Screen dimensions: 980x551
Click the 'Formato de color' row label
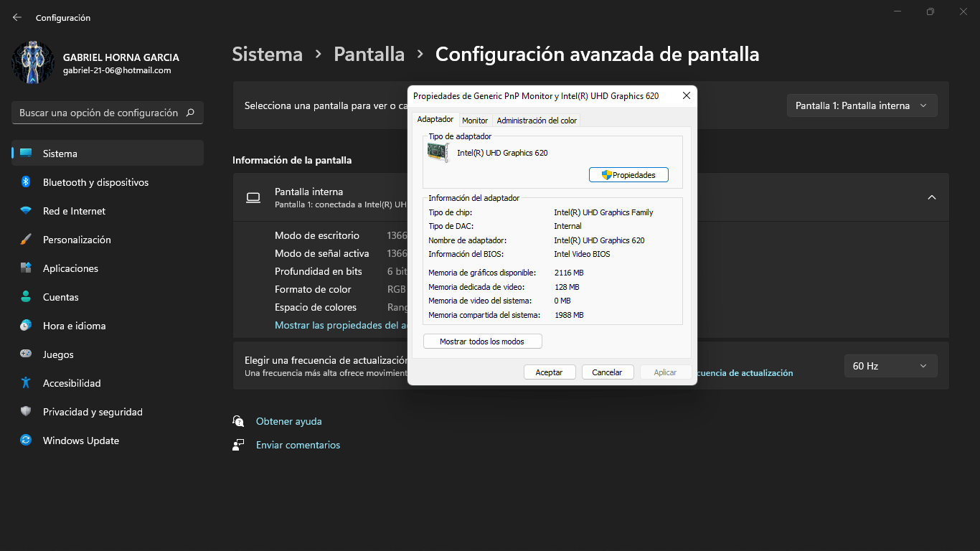pyautogui.click(x=313, y=289)
